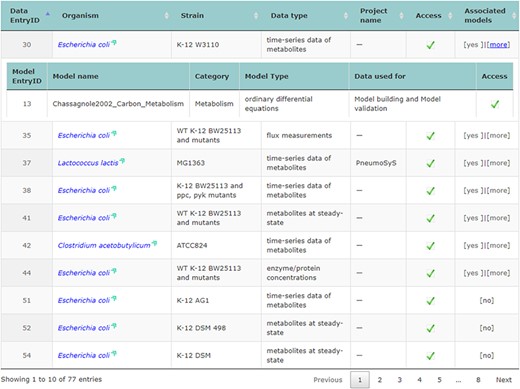Image resolution: width=520 pixels, height=389 pixels.
Task: Go to page 3 of entries
Action: pyautogui.click(x=399, y=380)
